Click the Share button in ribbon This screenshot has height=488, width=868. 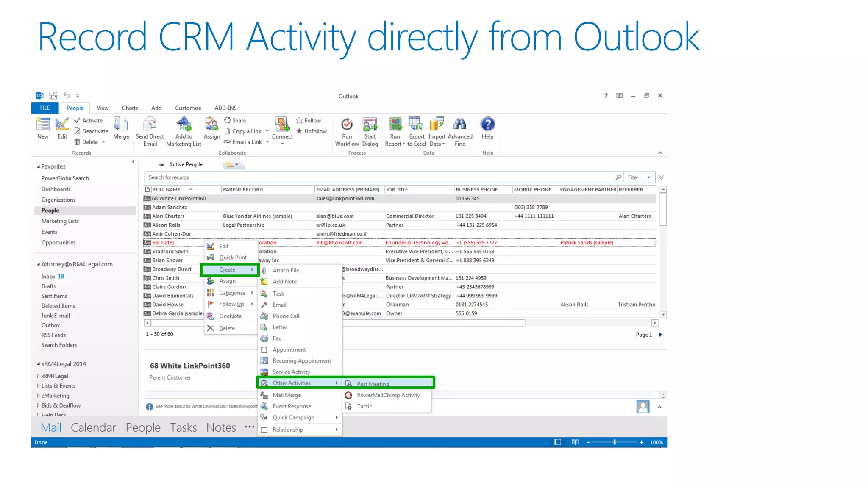click(x=235, y=121)
